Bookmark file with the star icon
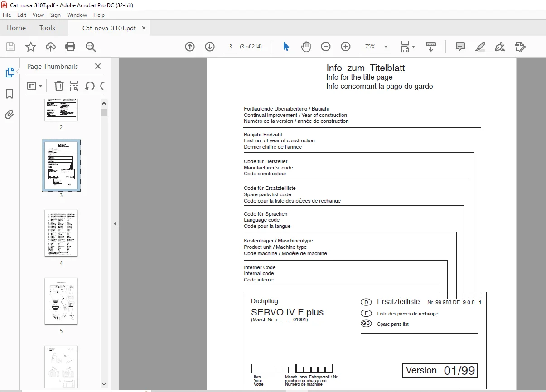The image size is (546, 392). [30, 47]
